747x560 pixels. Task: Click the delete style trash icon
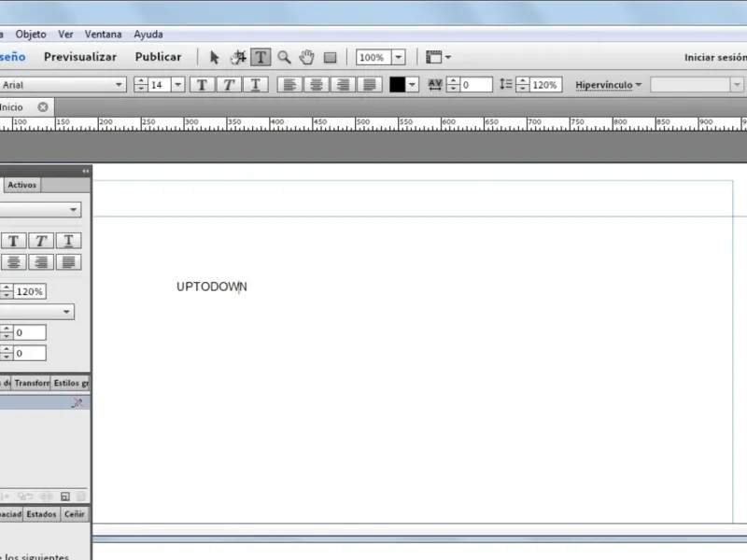pos(81,497)
